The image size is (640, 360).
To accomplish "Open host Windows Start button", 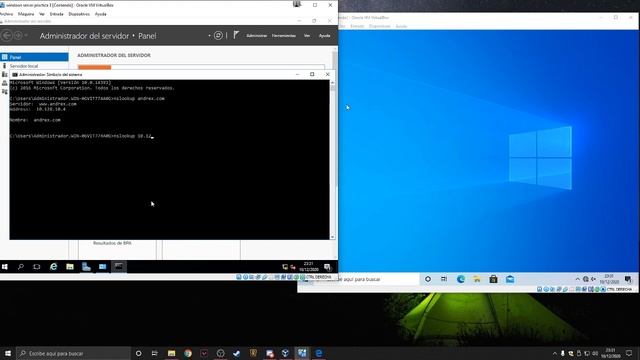I will 8,353.
